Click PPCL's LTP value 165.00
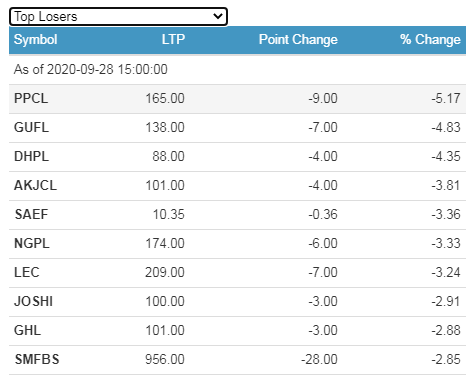Image resolution: width=473 pixels, height=379 pixels. (x=165, y=98)
